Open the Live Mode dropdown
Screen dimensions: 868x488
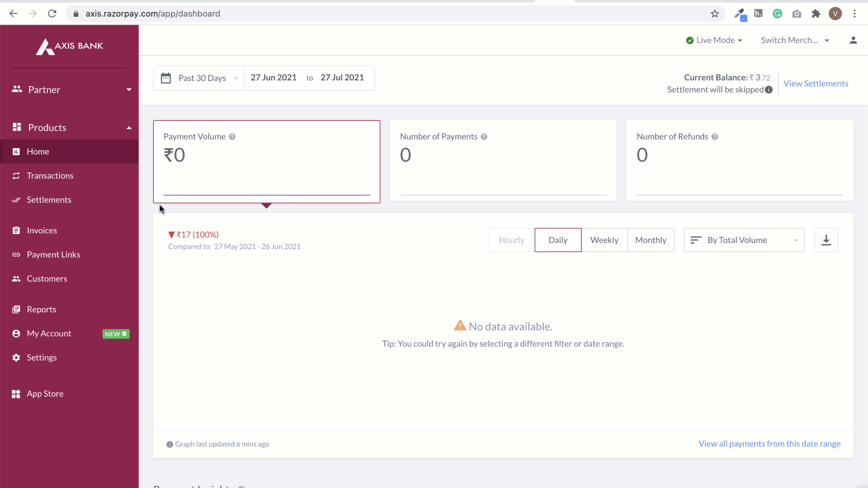coord(714,40)
